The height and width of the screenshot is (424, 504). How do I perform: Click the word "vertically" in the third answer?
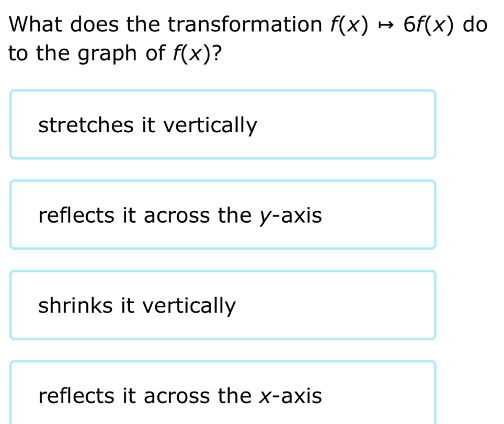pos(189,305)
